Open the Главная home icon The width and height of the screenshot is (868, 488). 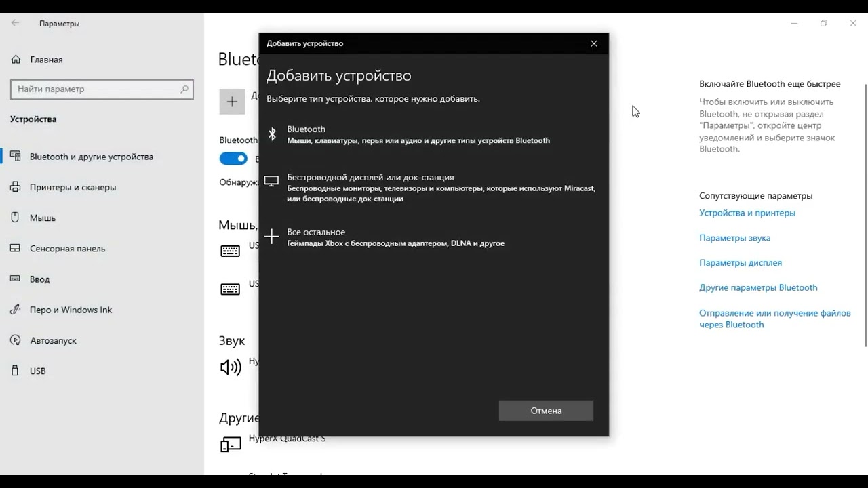point(16,60)
